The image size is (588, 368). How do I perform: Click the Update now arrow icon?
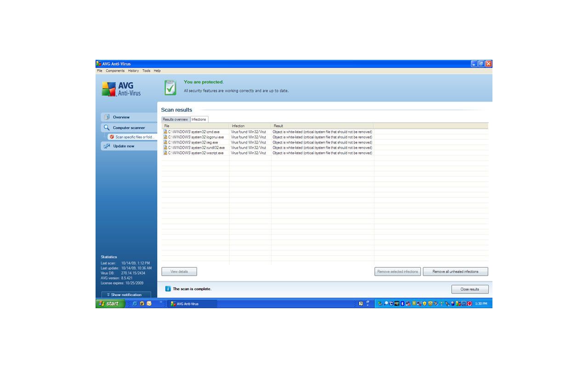click(107, 146)
